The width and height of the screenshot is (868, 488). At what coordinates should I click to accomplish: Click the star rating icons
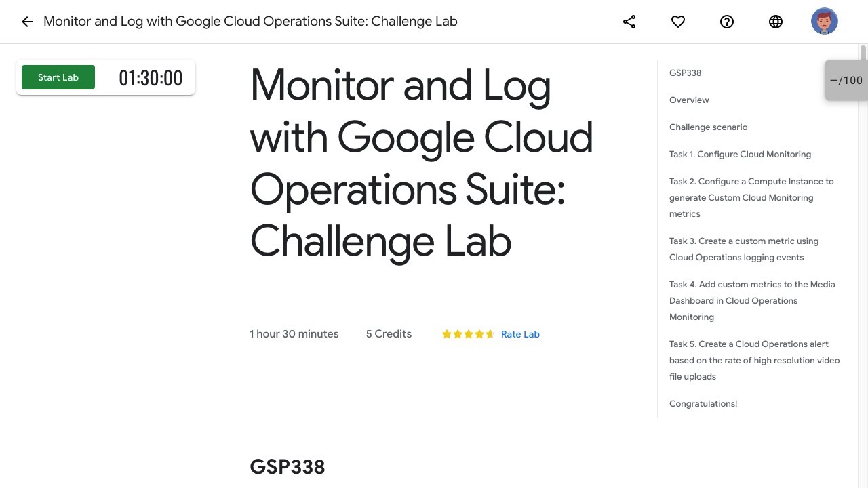pos(468,334)
